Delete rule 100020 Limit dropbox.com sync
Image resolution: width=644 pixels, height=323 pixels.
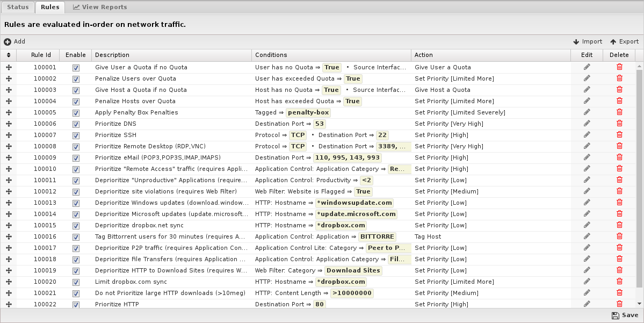[619, 282]
